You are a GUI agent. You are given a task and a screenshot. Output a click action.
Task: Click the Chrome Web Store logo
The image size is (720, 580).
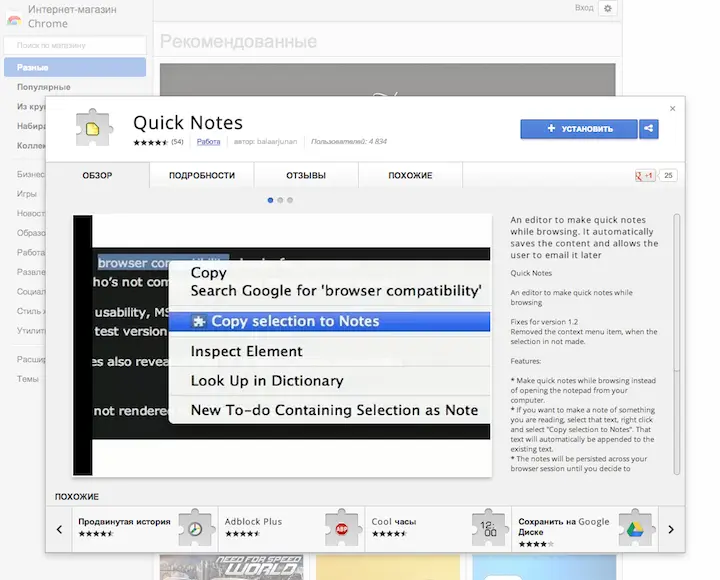click(14, 20)
